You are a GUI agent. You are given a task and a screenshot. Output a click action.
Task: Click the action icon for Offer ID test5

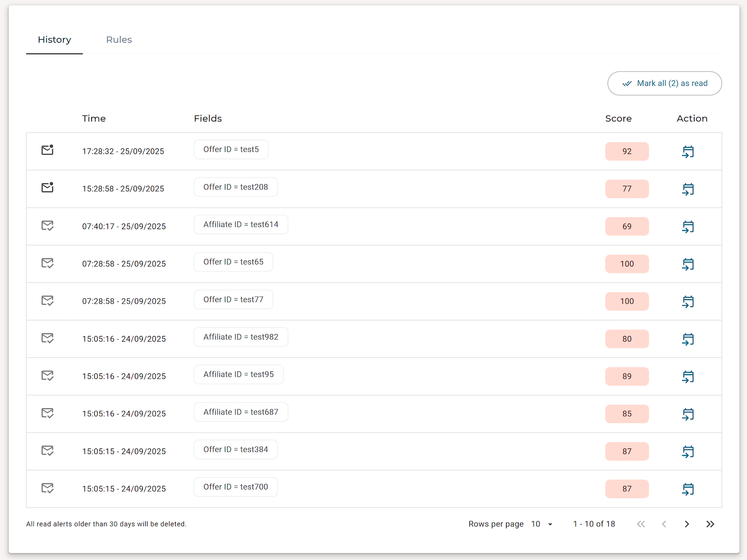(688, 152)
